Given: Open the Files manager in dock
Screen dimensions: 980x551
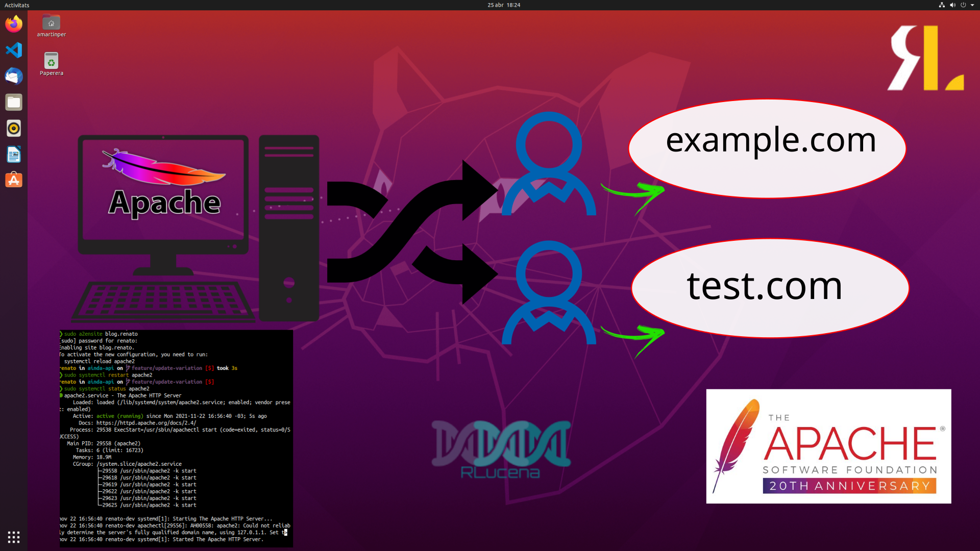Looking at the screenshot, I should tap(14, 102).
